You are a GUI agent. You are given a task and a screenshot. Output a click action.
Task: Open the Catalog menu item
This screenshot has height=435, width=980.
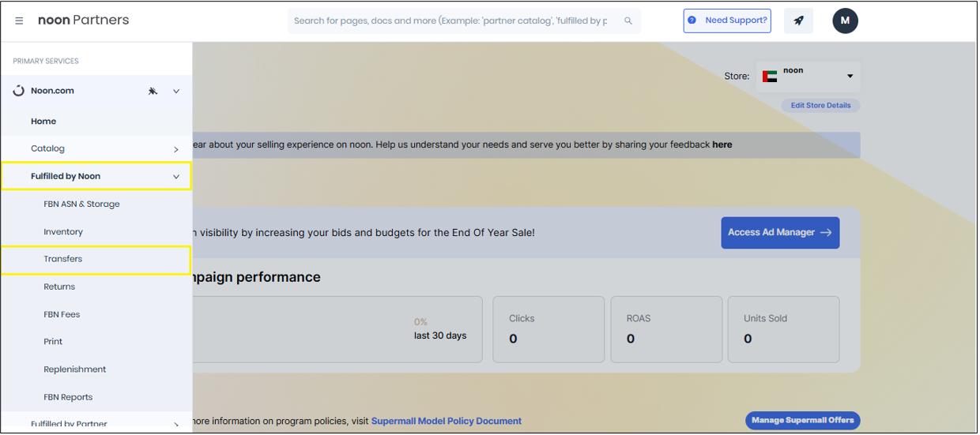(47, 148)
